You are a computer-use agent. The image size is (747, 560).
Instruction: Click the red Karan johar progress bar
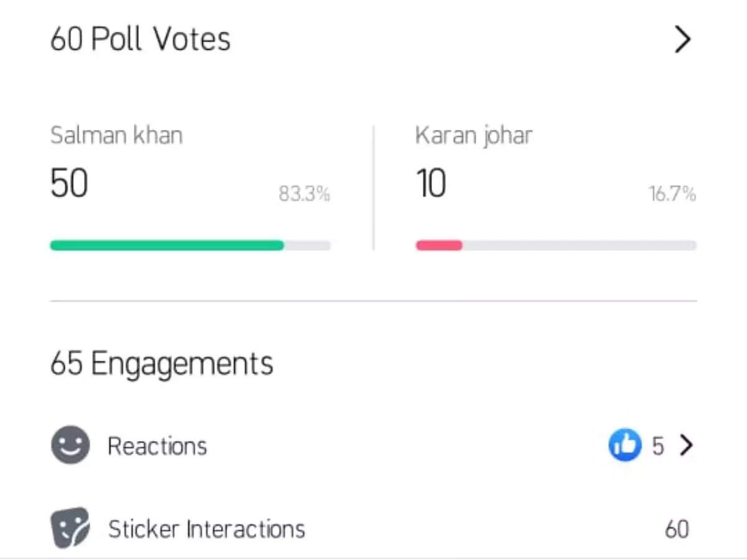pyautogui.click(x=439, y=245)
